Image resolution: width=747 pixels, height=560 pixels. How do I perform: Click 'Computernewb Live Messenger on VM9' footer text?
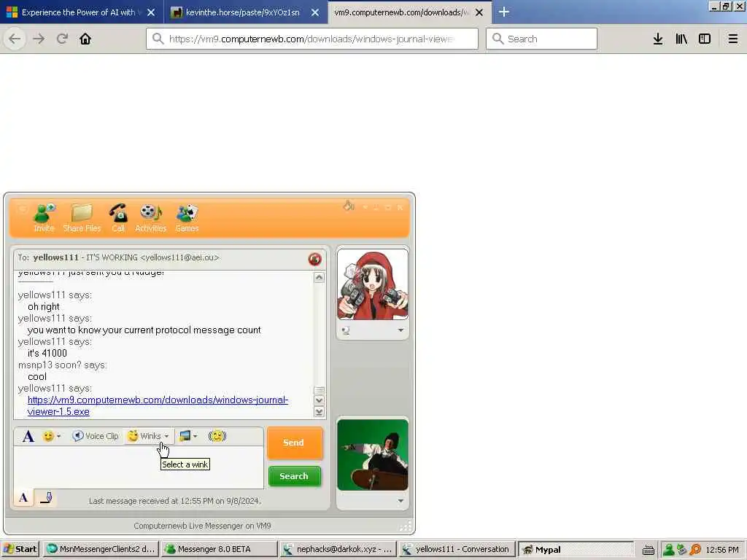(x=203, y=526)
